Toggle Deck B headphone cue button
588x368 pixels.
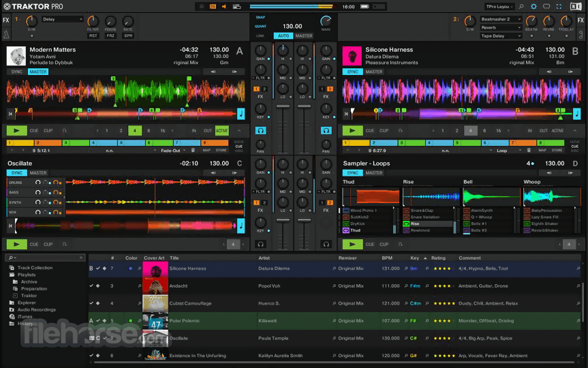(x=326, y=130)
